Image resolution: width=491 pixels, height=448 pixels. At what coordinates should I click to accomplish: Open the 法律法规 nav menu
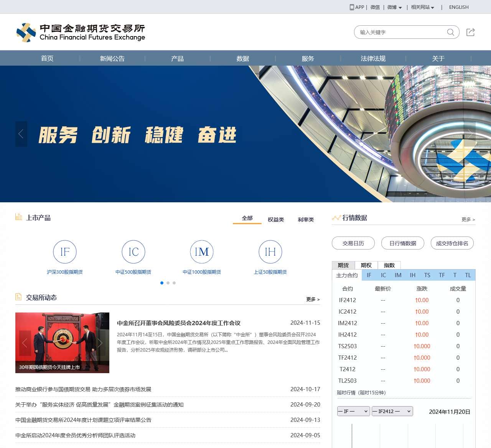[x=373, y=58]
